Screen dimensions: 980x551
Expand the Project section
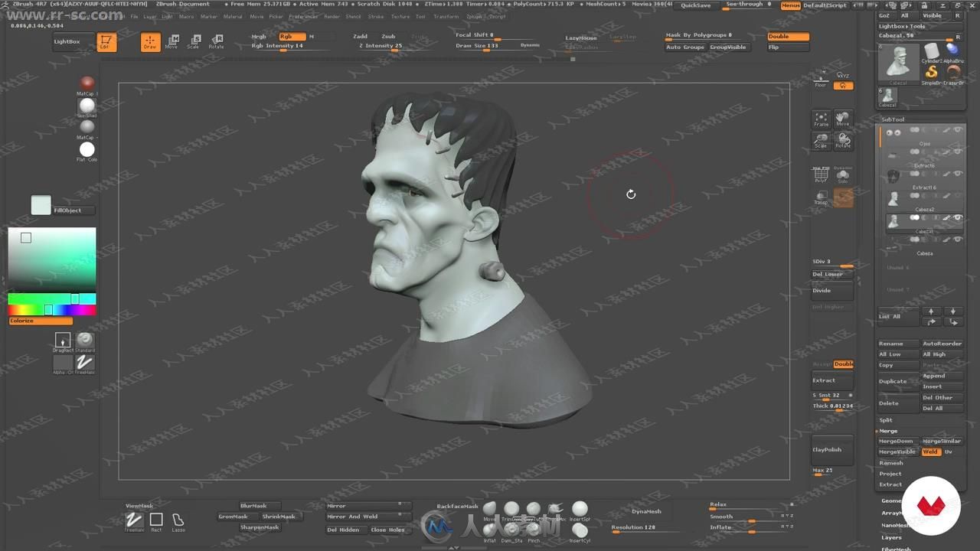coord(890,474)
